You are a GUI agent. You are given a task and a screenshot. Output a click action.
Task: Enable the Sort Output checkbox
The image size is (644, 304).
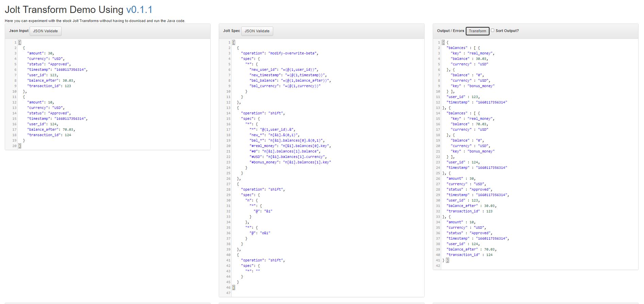coord(493,30)
